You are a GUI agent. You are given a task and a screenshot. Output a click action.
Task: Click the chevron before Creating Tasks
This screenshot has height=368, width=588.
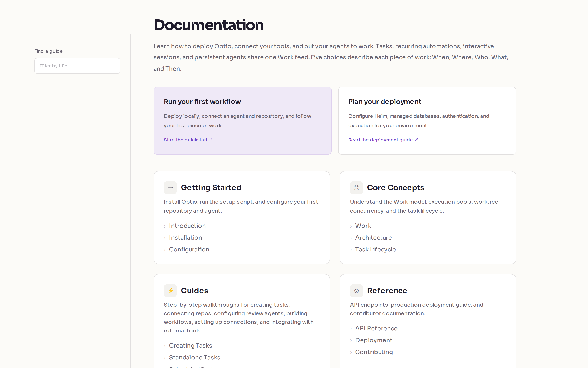165,346
